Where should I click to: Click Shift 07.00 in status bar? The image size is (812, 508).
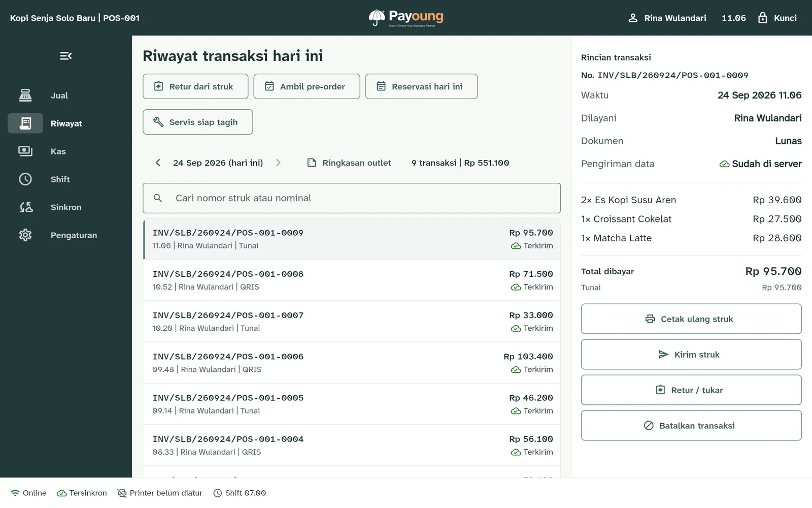point(240,493)
